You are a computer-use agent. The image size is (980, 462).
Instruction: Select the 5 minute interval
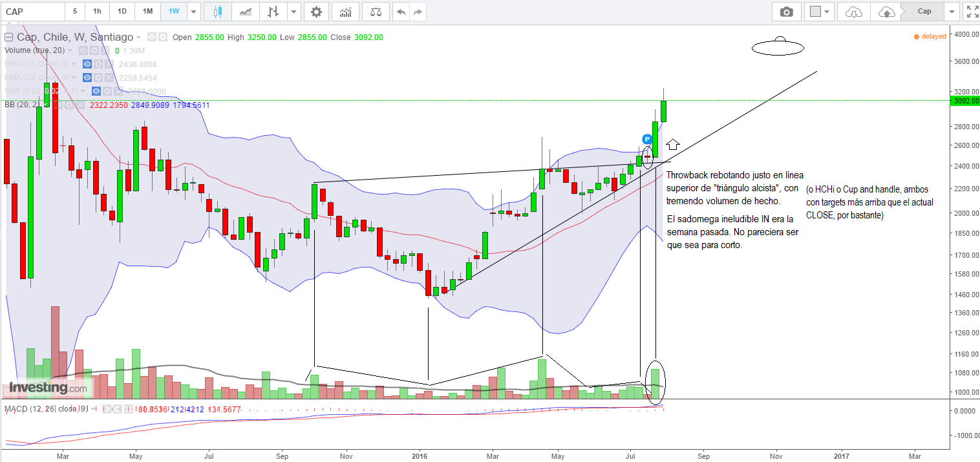tap(74, 12)
